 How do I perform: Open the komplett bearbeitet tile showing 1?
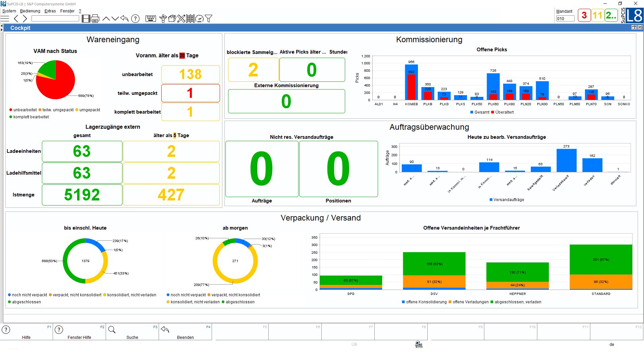click(x=191, y=112)
